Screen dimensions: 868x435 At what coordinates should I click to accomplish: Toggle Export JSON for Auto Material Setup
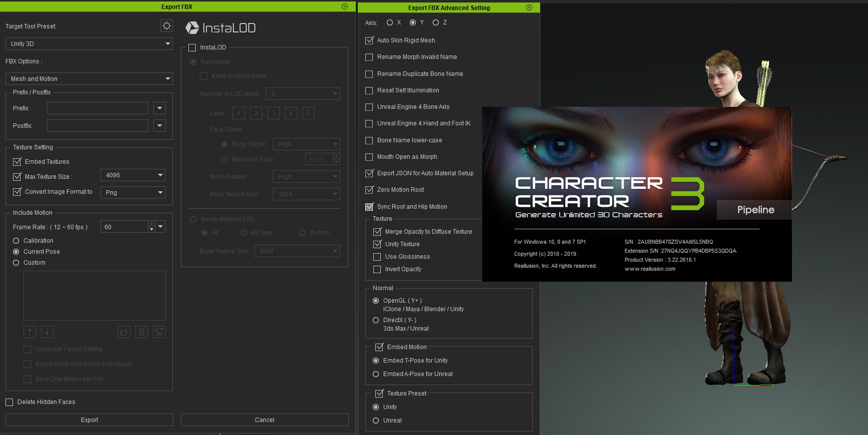[369, 173]
